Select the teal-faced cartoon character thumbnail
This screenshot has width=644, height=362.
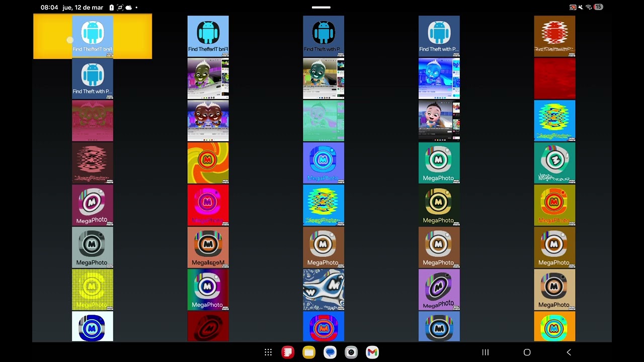(x=324, y=78)
